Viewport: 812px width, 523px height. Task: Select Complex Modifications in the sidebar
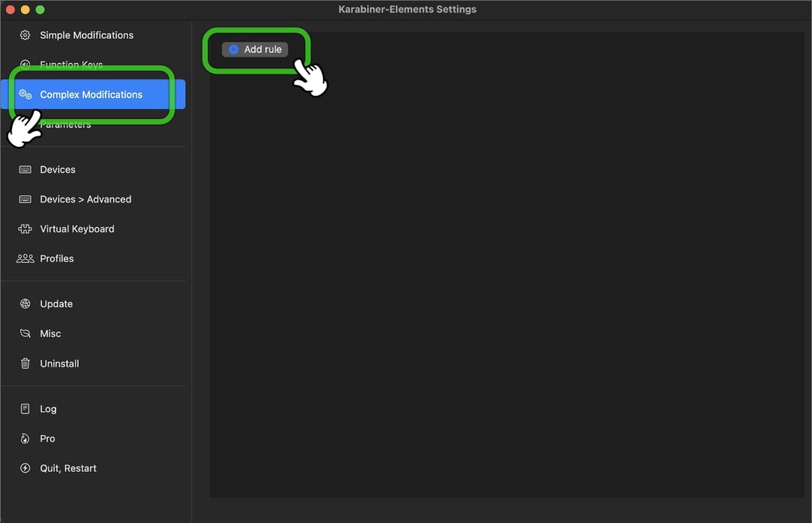tap(93, 95)
